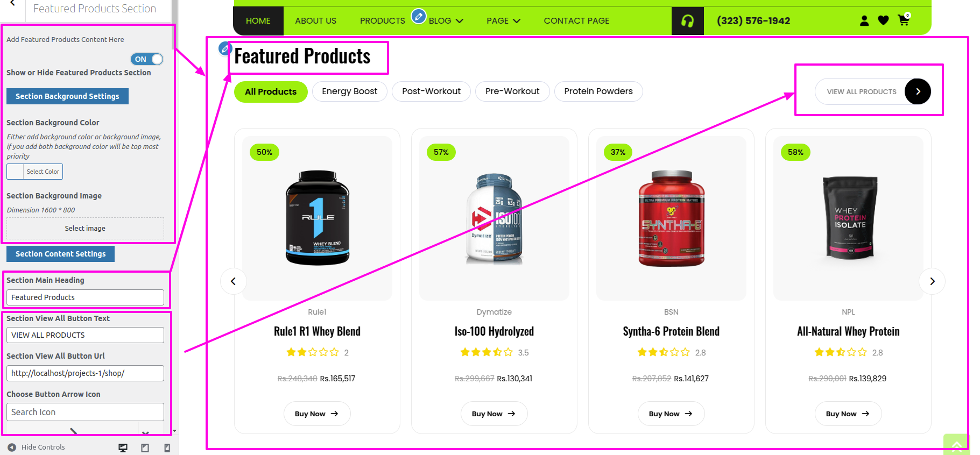This screenshot has height=455, width=980.
Task: Select the Energy Boost product tab
Action: [x=349, y=91]
